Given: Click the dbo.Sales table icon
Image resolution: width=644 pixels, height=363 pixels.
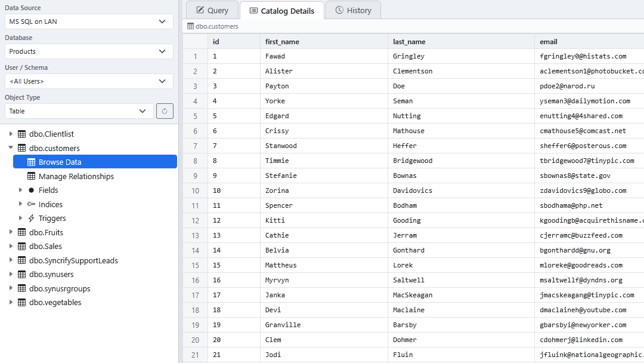Looking at the screenshot, I should 22,246.
